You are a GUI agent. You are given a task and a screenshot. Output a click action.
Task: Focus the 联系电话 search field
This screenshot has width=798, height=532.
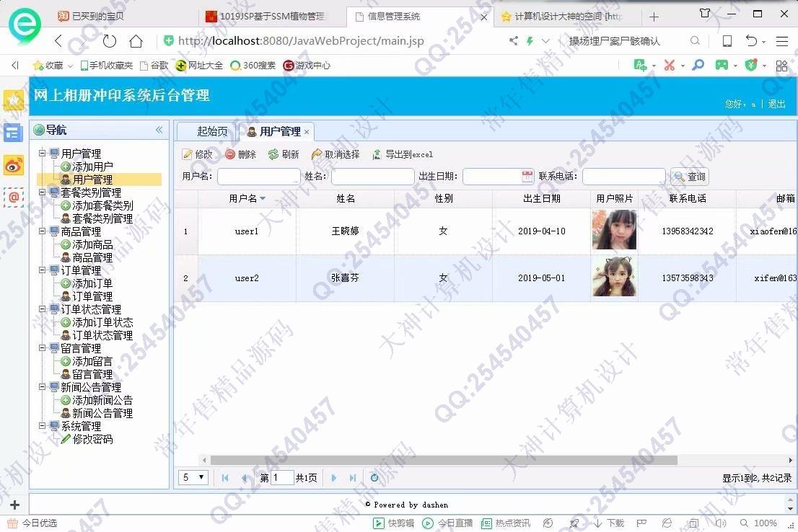pos(624,177)
